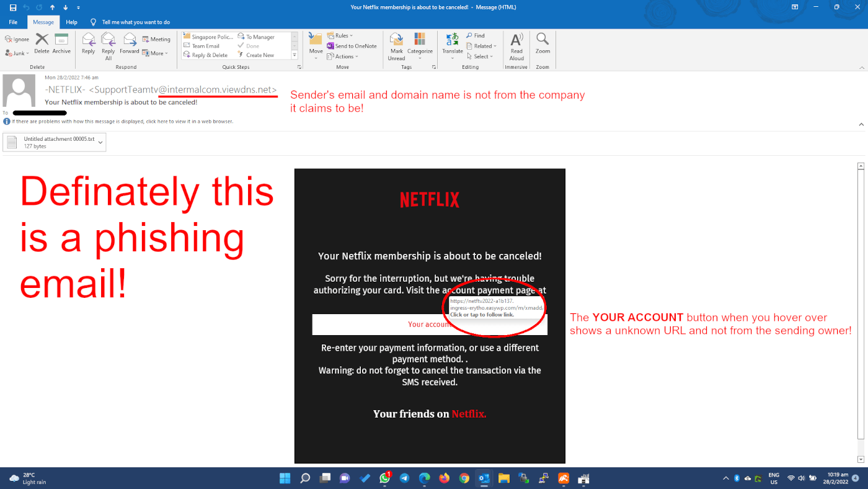Image resolution: width=868 pixels, height=489 pixels.
Task: Open the Junk dropdown
Action: click(x=17, y=53)
